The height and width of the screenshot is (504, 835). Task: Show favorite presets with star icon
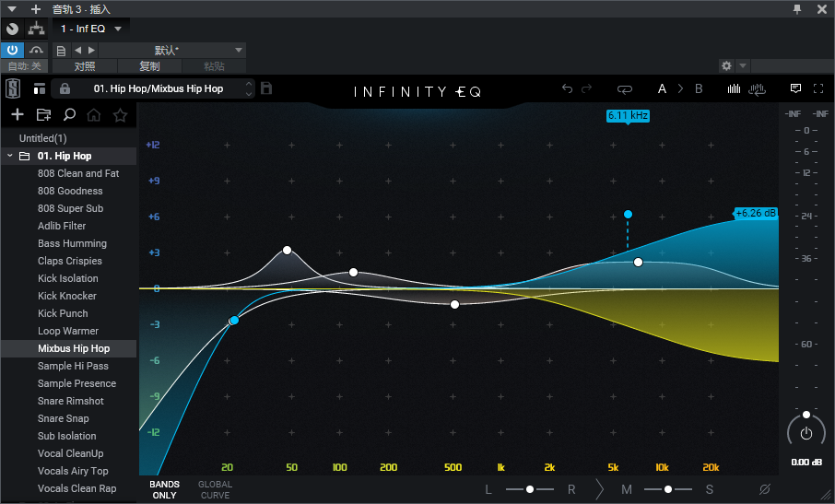(121, 114)
